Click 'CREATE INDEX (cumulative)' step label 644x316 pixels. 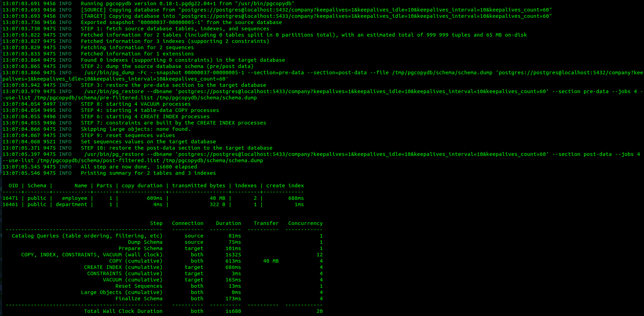click(123, 267)
